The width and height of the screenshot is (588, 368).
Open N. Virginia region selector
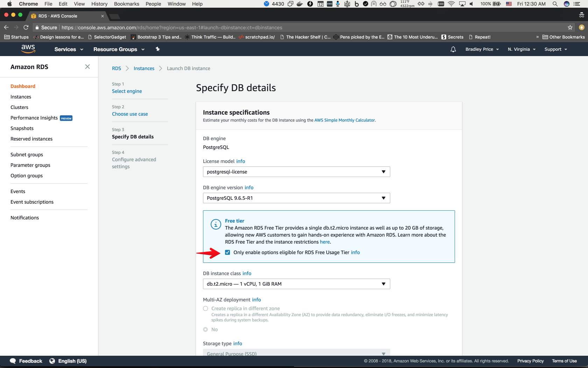coord(522,49)
